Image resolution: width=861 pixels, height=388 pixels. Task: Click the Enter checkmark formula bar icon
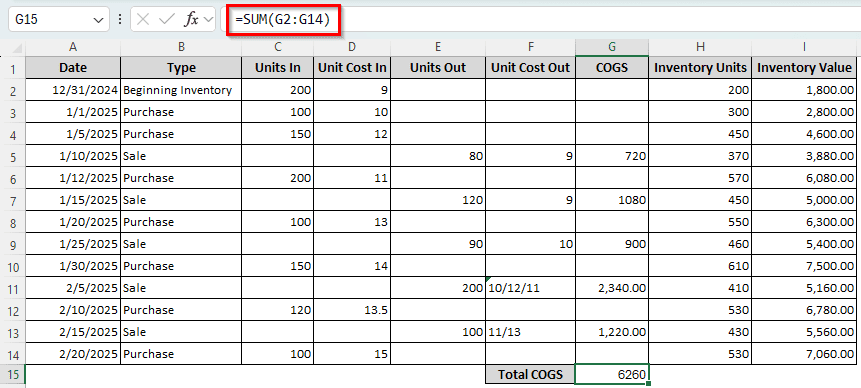167,20
